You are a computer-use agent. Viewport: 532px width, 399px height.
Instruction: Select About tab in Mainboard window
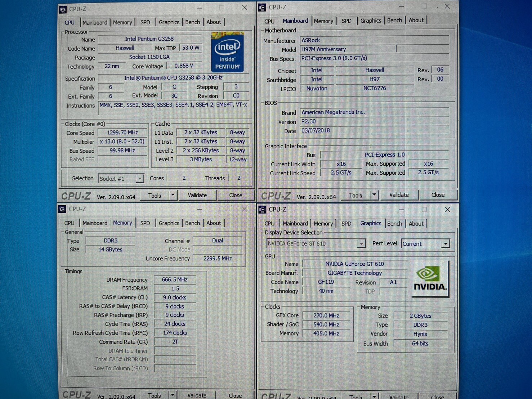(x=416, y=21)
